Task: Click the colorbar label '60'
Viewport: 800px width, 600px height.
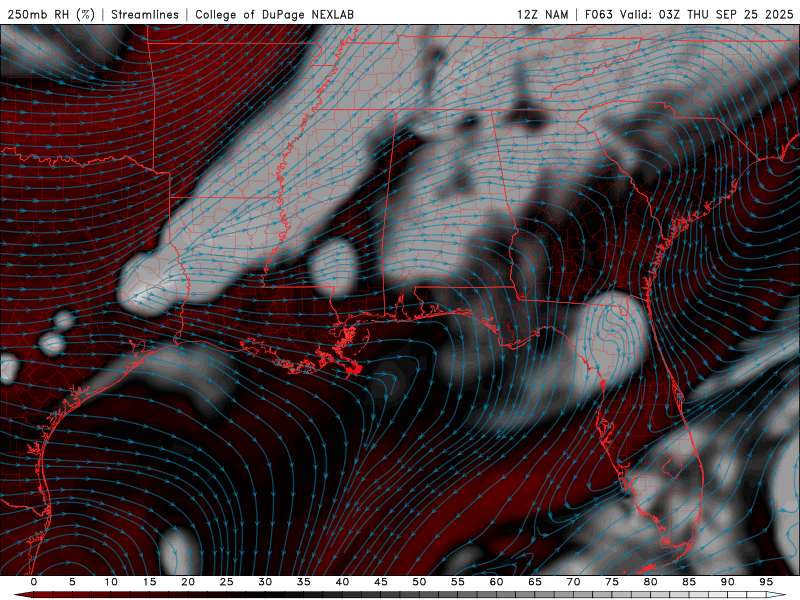Action: pyautogui.click(x=496, y=582)
